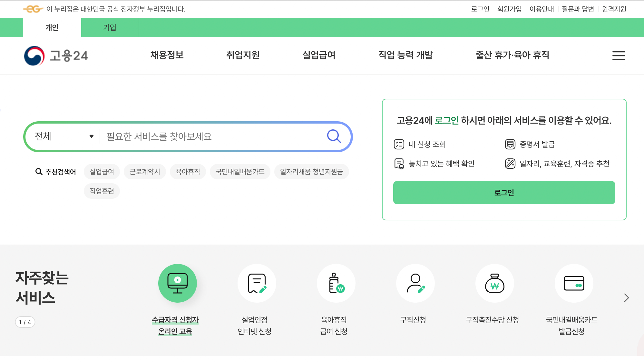Click the next arrow for 자주찾는 서비스

pos(626,298)
